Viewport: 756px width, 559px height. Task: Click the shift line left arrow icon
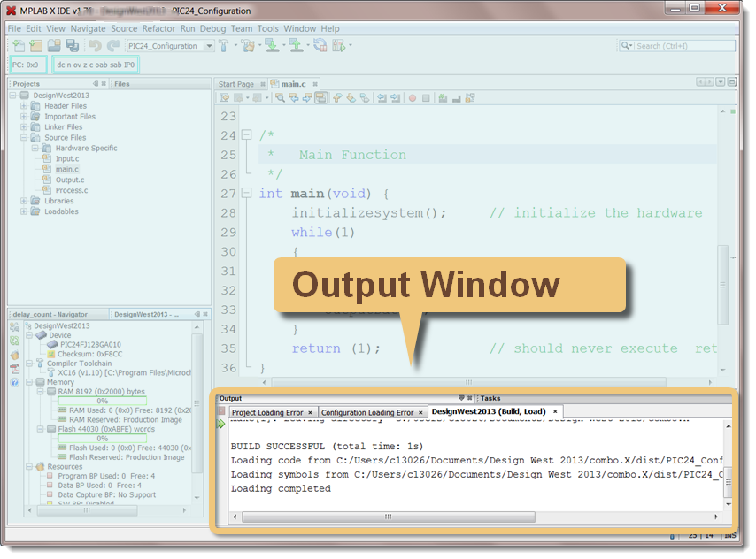(x=380, y=99)
